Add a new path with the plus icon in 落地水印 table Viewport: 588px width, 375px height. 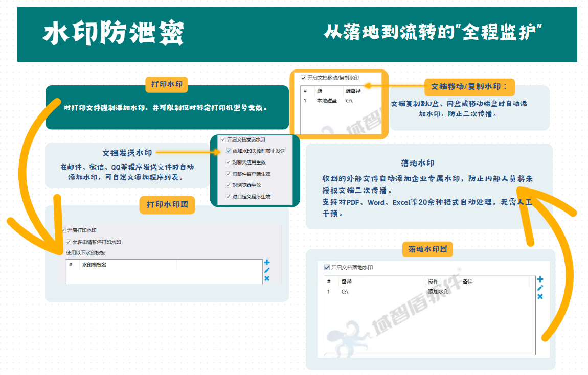(x=540, y=279)
